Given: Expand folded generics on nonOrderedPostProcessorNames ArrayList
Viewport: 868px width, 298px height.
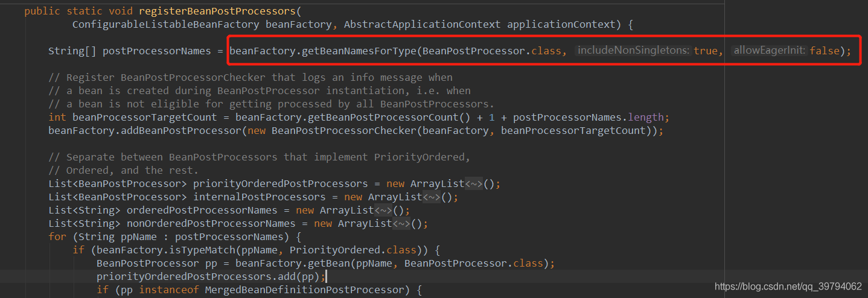Looking at the screenshot, I should pos(401,223).
